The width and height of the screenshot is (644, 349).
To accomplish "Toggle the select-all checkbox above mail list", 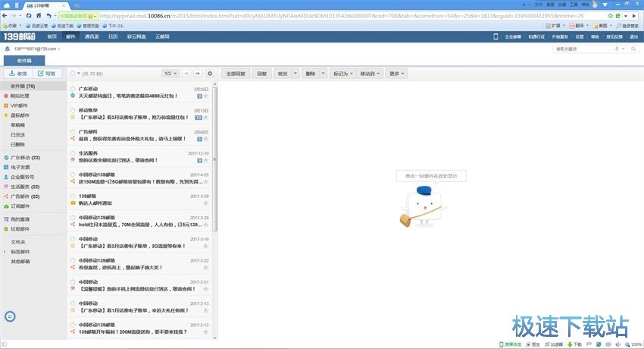I will (x=73, y=74).
